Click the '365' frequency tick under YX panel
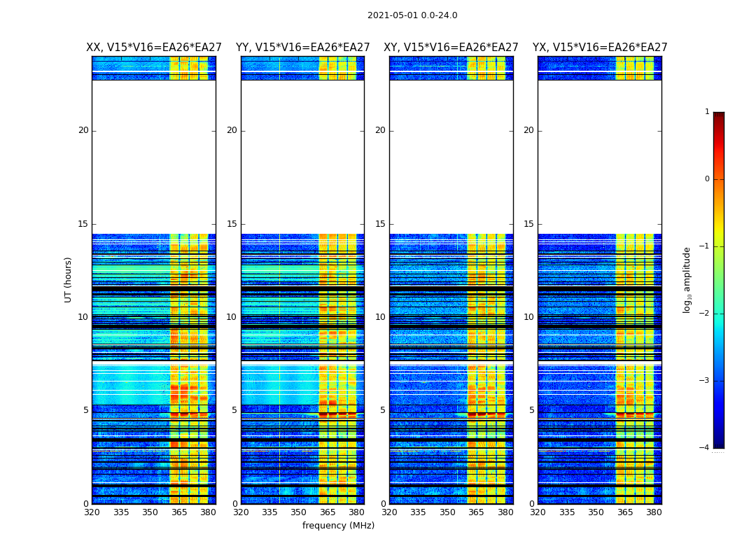Screen dimensions: 735x560 coord(625,512)
